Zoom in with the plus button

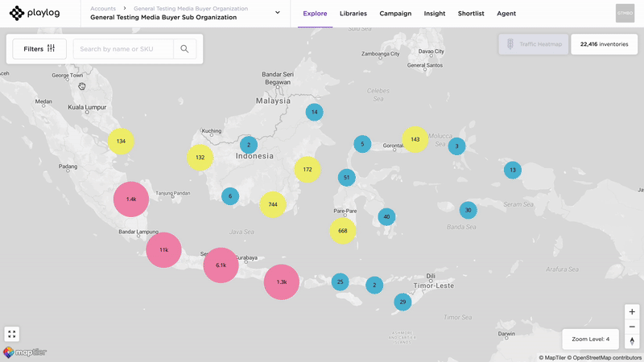point(632,312)
